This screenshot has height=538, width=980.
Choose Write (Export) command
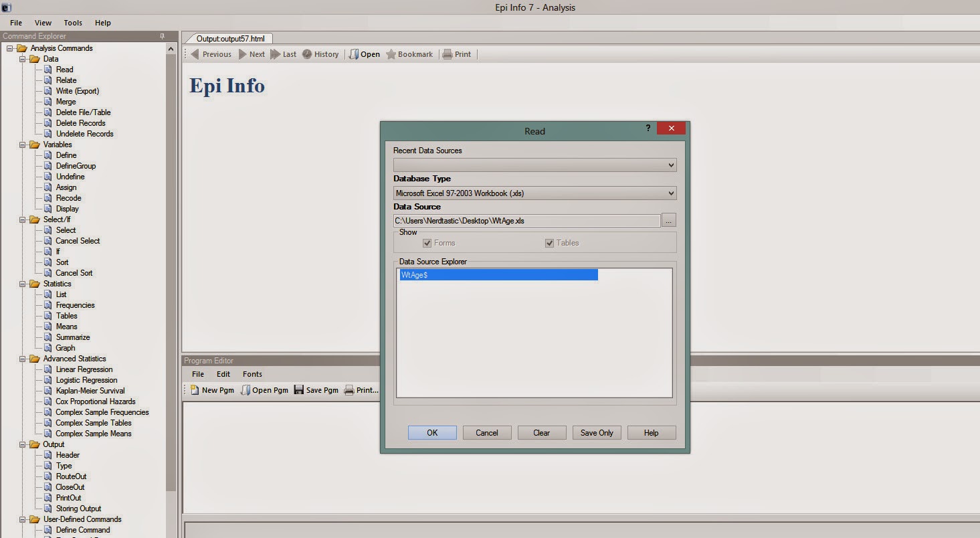77,91
